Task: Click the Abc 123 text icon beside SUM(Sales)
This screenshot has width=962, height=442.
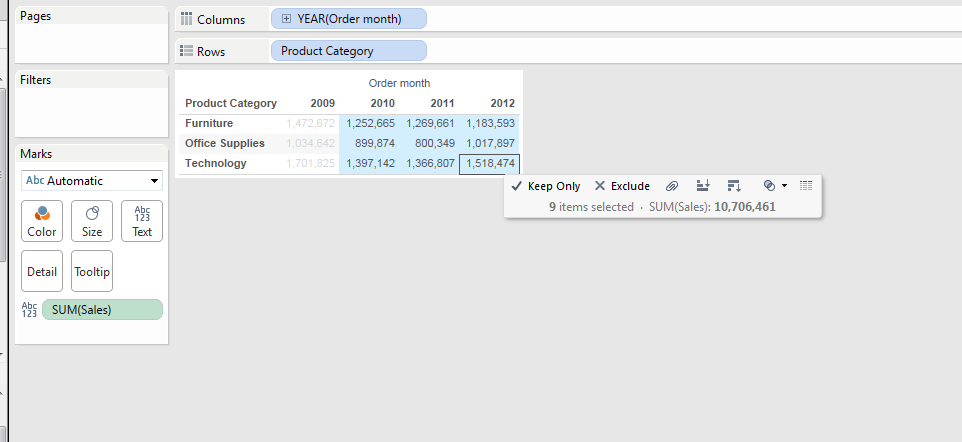Action: click(29, 310)
